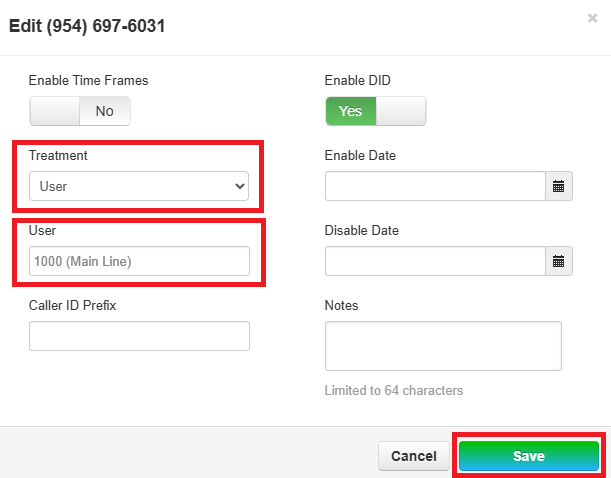Click the 'Limited to 64 characters' hint
The image size is (611, 478).
[x=394, y=390]
